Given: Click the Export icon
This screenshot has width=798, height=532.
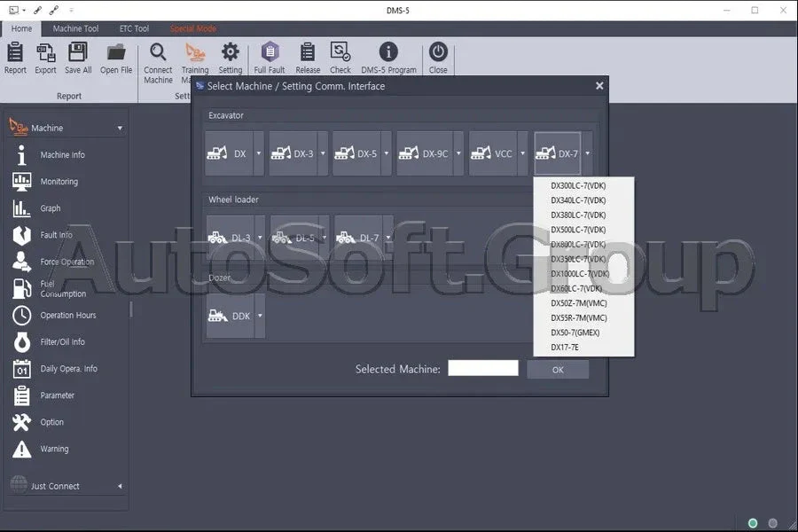Looking at the screenshot, I should click(45, 52).
